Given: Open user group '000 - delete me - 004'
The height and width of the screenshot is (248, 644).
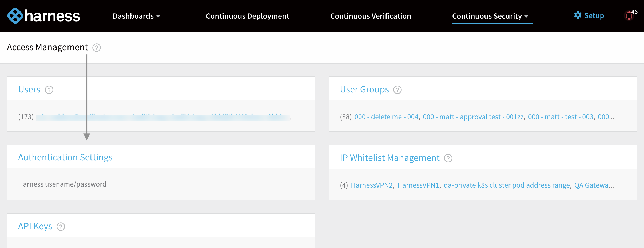Looking at the screenshot, I should point(386,117).
